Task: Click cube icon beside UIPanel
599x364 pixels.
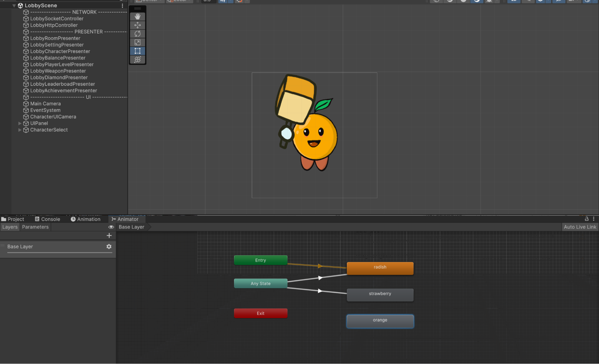Action: pyautogui.click(x=26, y=123)
